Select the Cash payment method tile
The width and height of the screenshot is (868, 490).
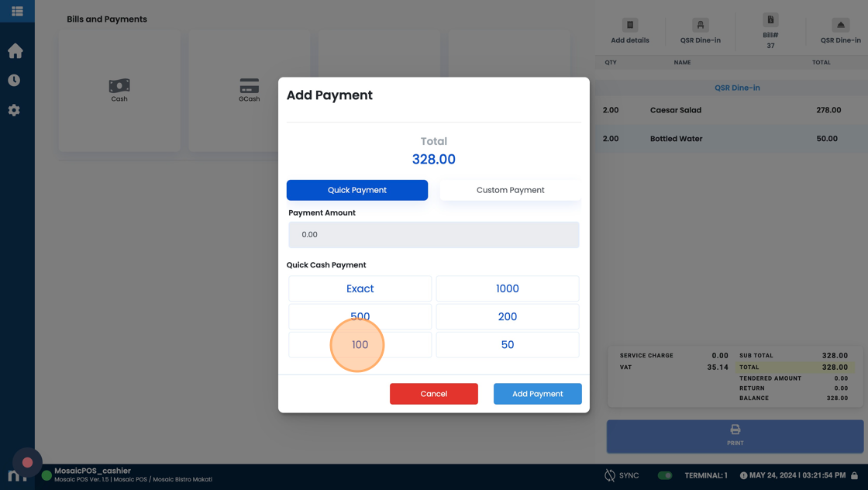119,90
